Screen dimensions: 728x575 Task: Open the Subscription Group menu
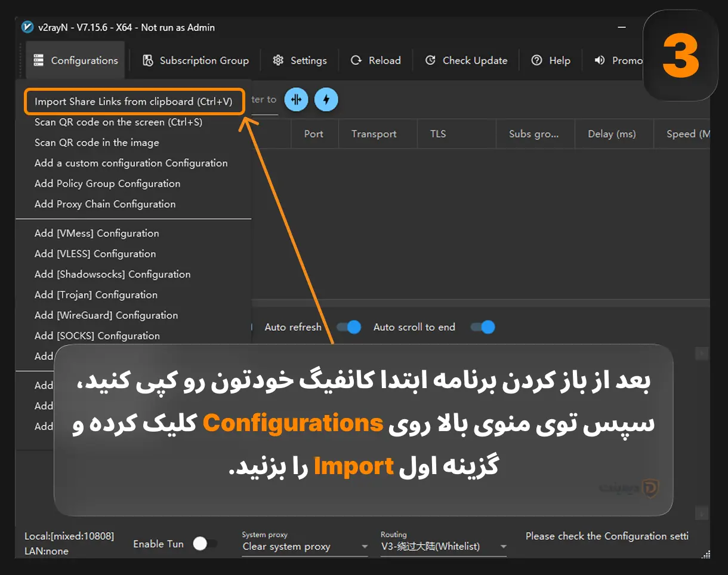195,60
